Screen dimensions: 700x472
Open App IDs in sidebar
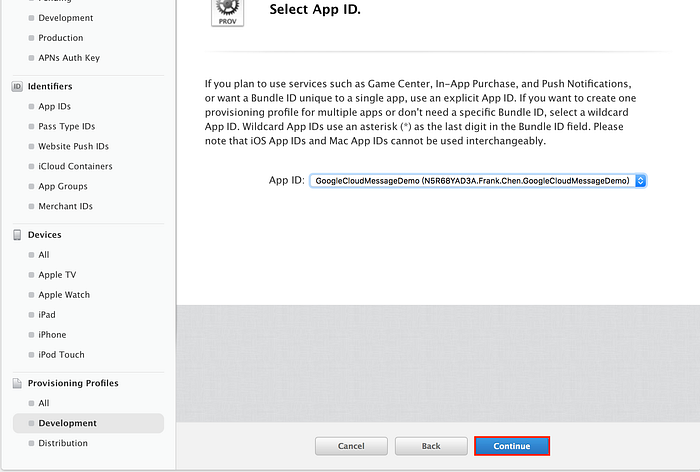54,106
